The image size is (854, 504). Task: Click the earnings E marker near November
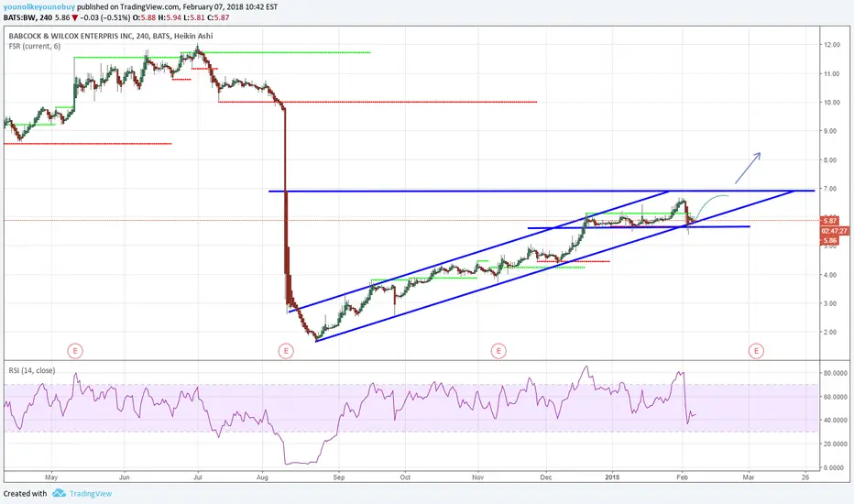point(498,351)
